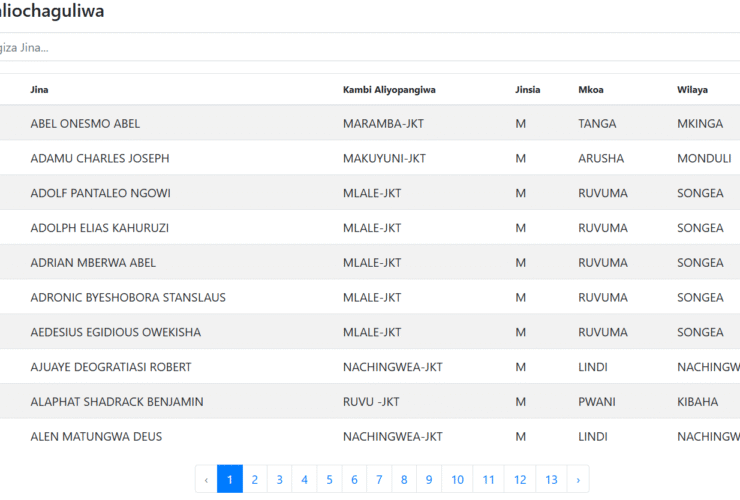Open page 3 of results
This screenshot has width=740, height=500.
point(279,480)
